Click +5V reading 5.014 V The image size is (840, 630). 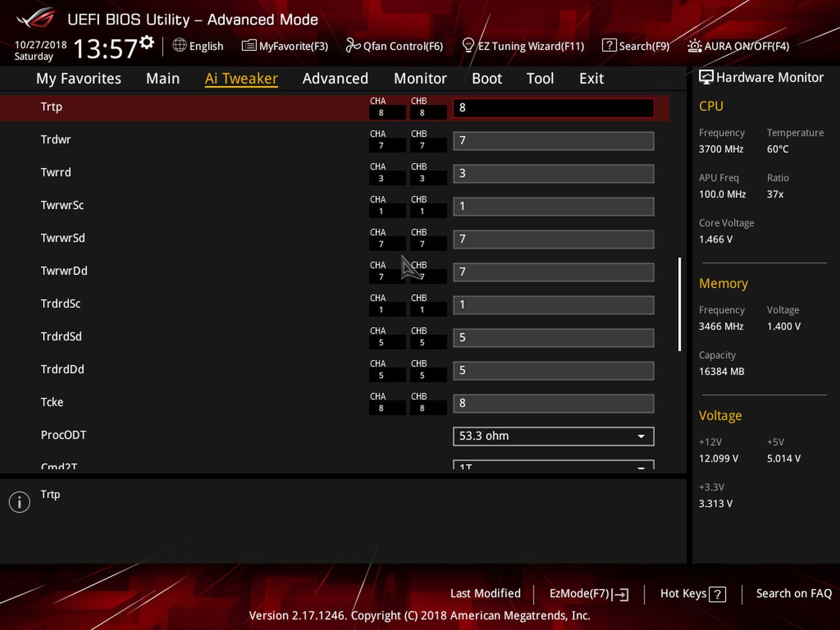[784, 459]
